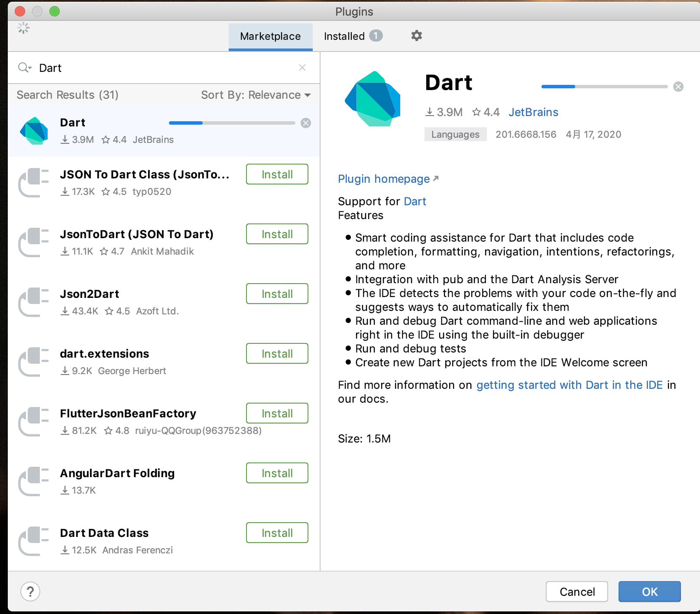The width and height of the screenshot is (700, 614).
Task: Open the Sort By Relevance dropdown
Action: tap(256, 95)
